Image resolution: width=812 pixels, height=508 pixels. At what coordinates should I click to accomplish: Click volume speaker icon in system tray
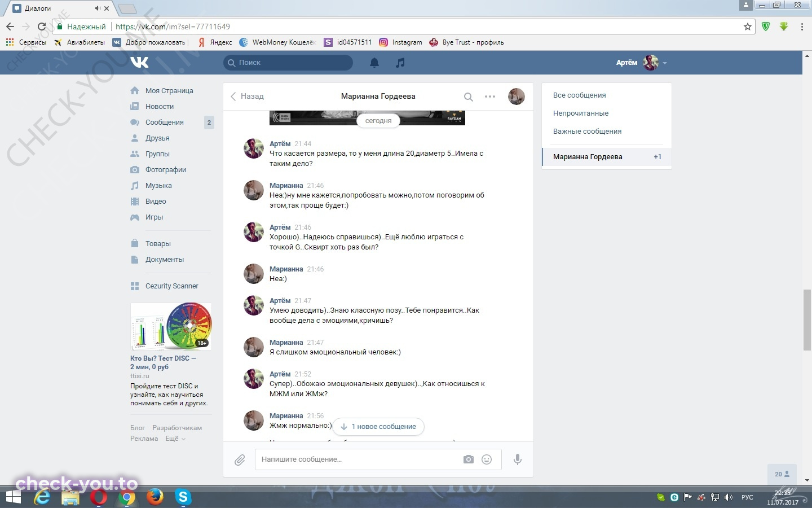point(729,497)
